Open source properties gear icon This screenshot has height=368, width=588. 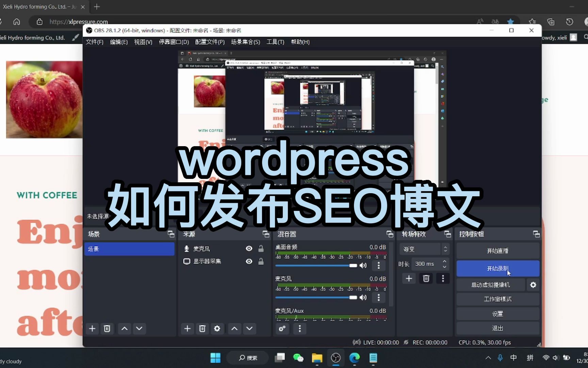tap(217, 328)
